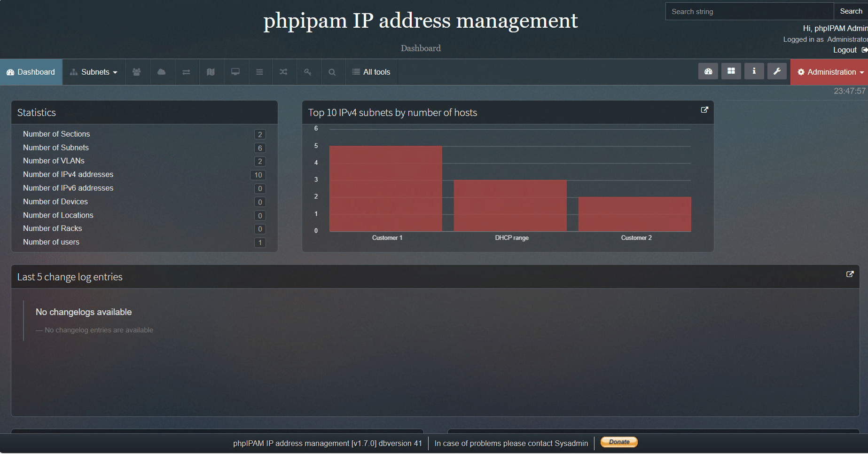Click the cloud icon in the toolbar
868x454 pixels.
(162, 72)
